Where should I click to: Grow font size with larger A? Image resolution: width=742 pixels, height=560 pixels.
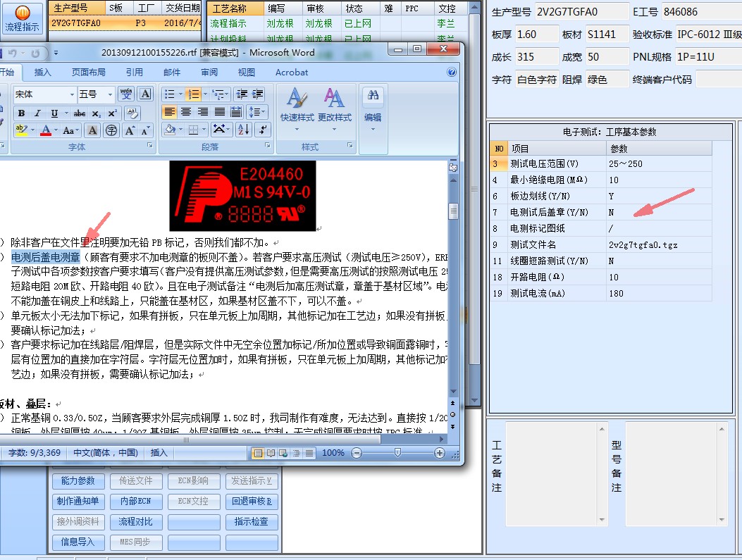click(x=130, y=130)
